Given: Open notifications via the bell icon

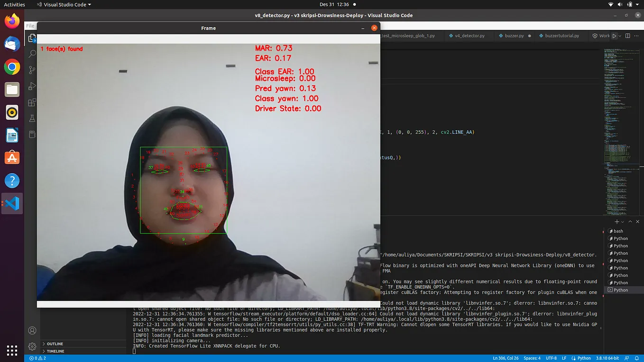Looking at the screenshot, I should point(638,358).
